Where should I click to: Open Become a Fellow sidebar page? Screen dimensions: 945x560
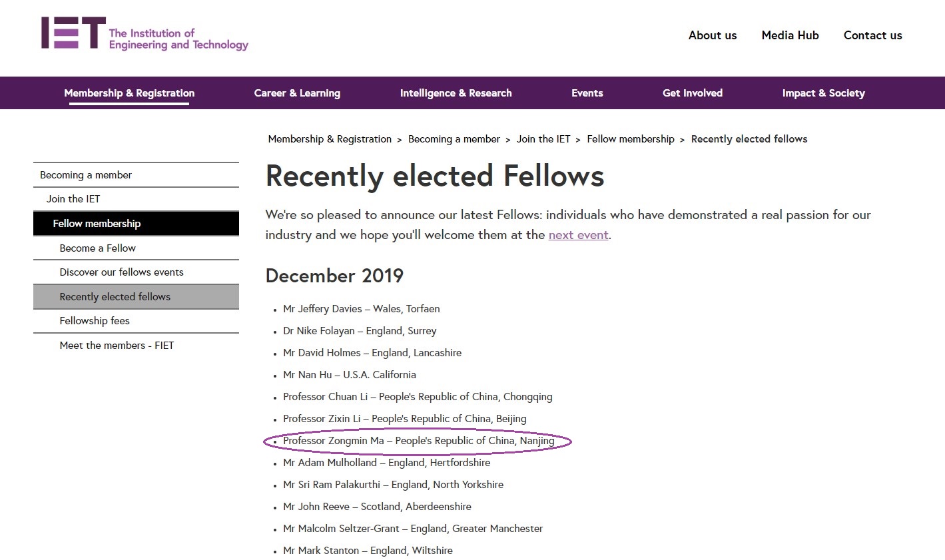pos(97,248)
